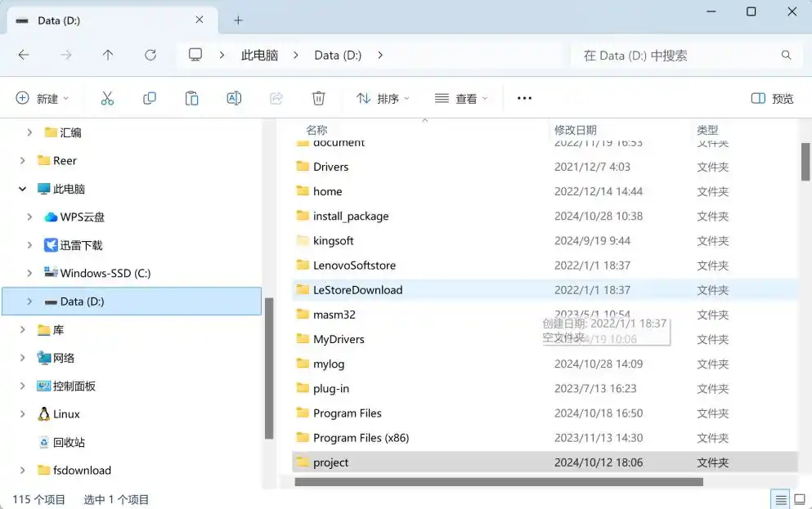The image size is (812, 509).
Task: Paste using the clipboard icon
Action: (x=191, y=98)
